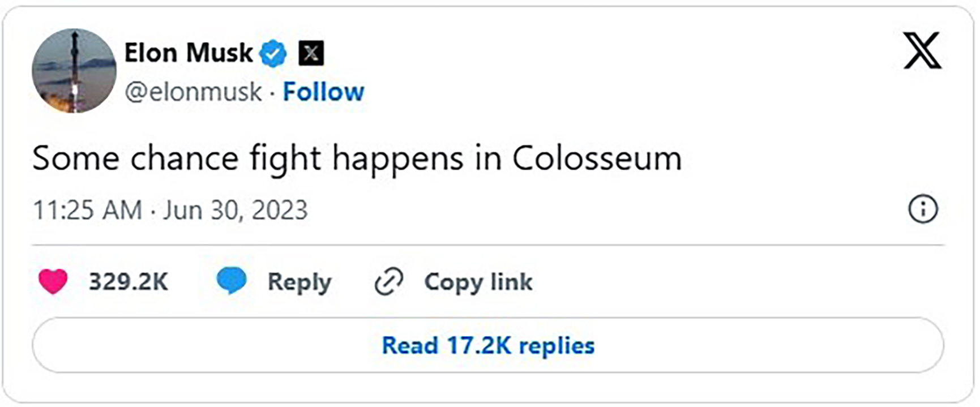980x407 pixels.
Task: Open the @elonmusk handle link
Action: 193,92
